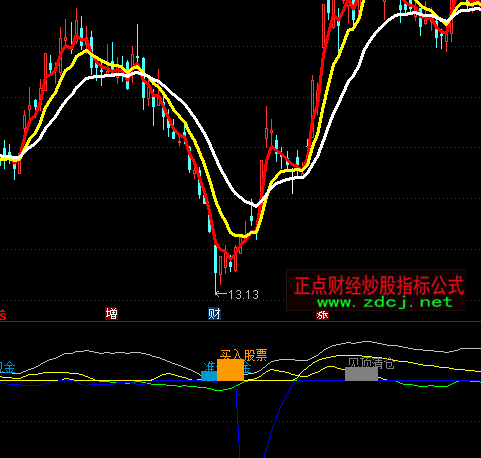
Task: Click the red 增 event marker
Action: (x=111, y=314)
